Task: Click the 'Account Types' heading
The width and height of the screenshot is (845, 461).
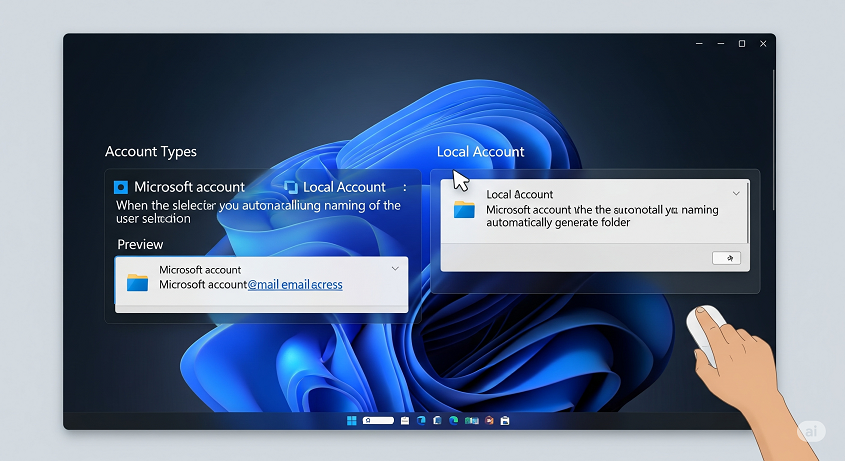Action: point(151,152)
